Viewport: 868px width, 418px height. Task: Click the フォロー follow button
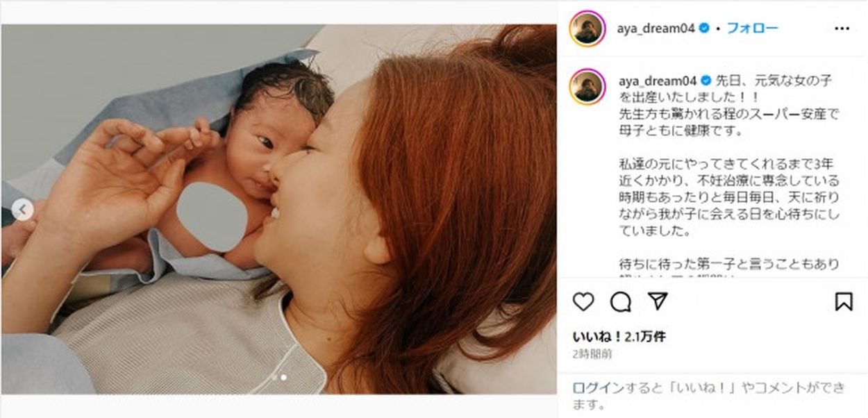(752, 28)
